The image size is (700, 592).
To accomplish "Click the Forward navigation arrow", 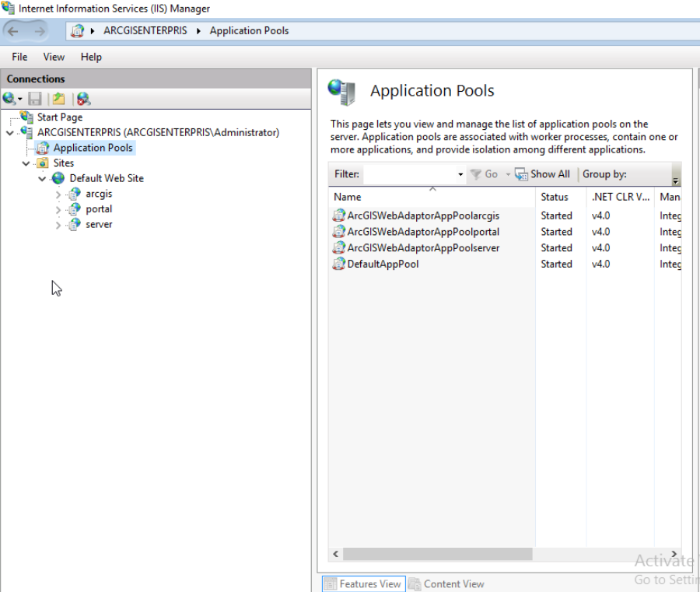I will tap(40, 31).
